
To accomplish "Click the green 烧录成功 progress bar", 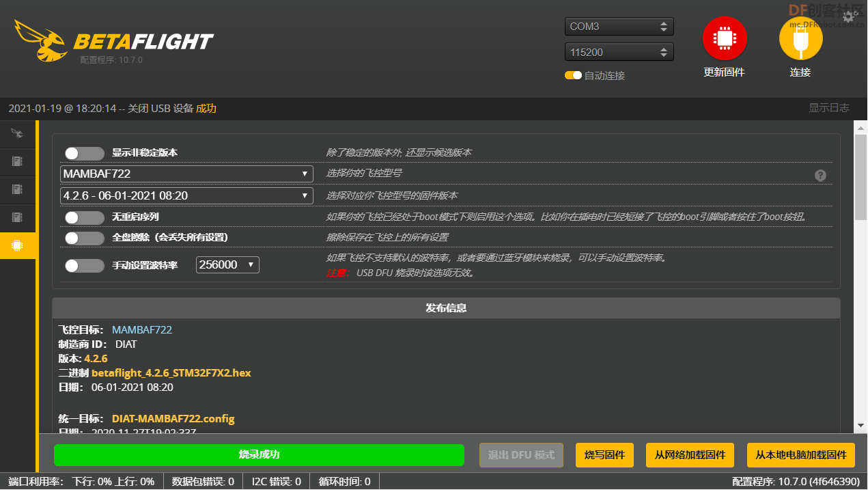I will (259, 454).
